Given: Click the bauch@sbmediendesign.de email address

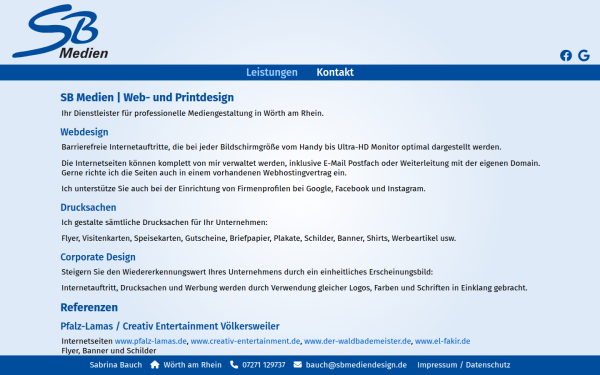Looking at the screenshot, I should 356,365.
